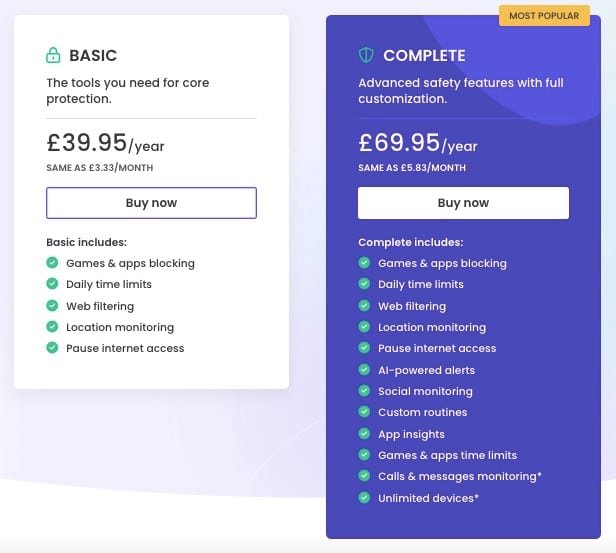Screen dimensions: 616x553
Task: Click checkmark beside Basic Web filtering
Action: (52, 306)
